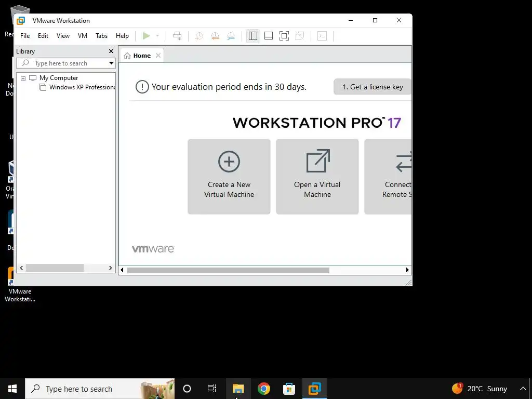Viewport: 532px width, 399px height.
Task: Take a snapshot toolbar icon
Action: click(199, 36)
